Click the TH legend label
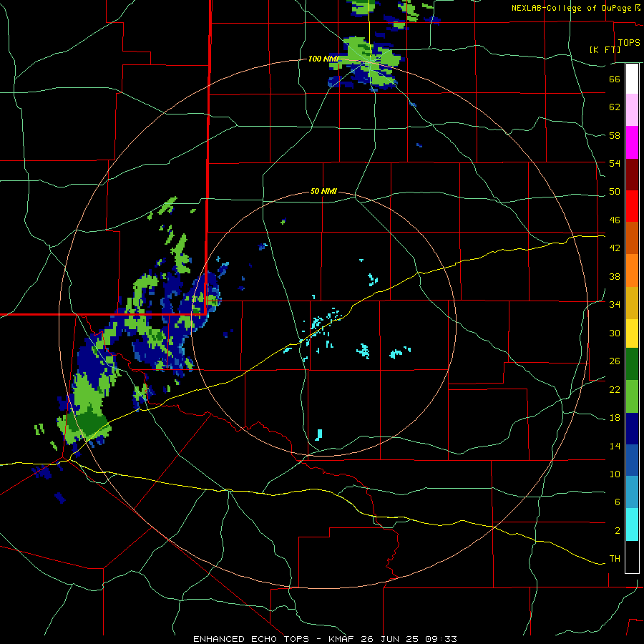Screen dimensions: 644x644 pyautogui.click(x=615, y=559)
